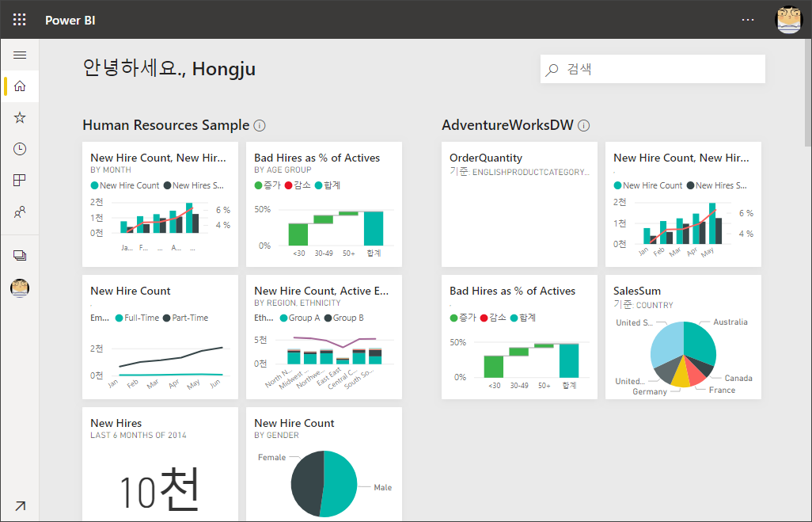The width and height of the screenshot is (812, 522).
Task: Open Apps icon in sidebar
Action: click(20, 181)
